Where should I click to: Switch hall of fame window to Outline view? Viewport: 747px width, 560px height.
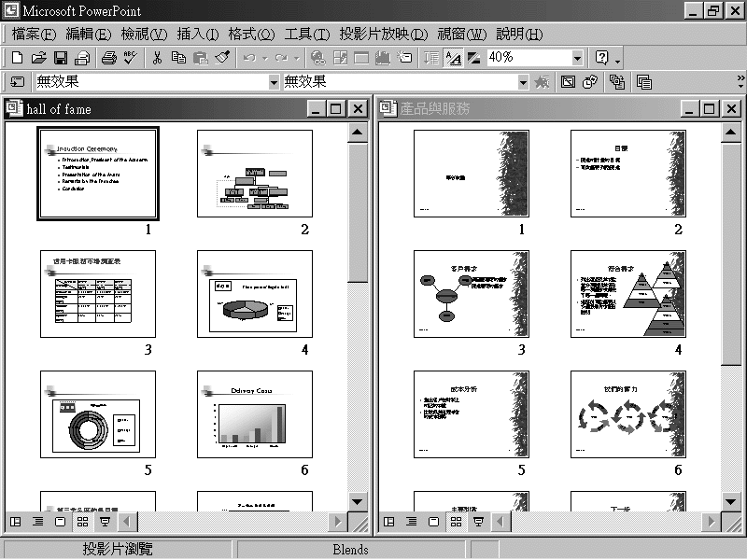[x=37, y=522]
